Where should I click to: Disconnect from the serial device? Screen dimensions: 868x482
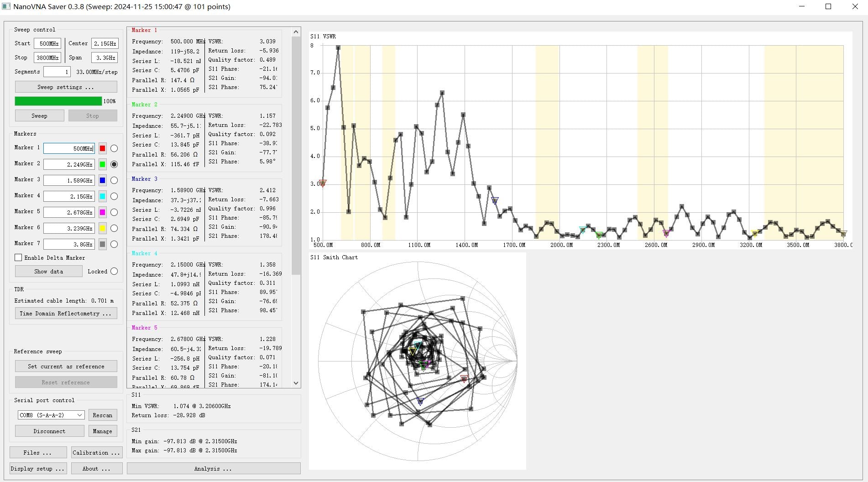[50, 431]
